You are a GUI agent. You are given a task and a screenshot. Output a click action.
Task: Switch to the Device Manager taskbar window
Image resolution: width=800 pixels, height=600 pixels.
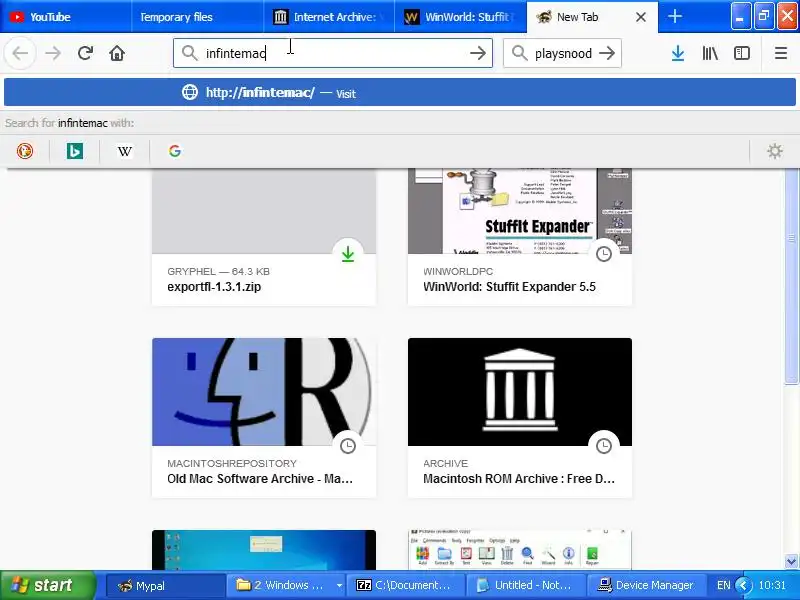(646, 585)
